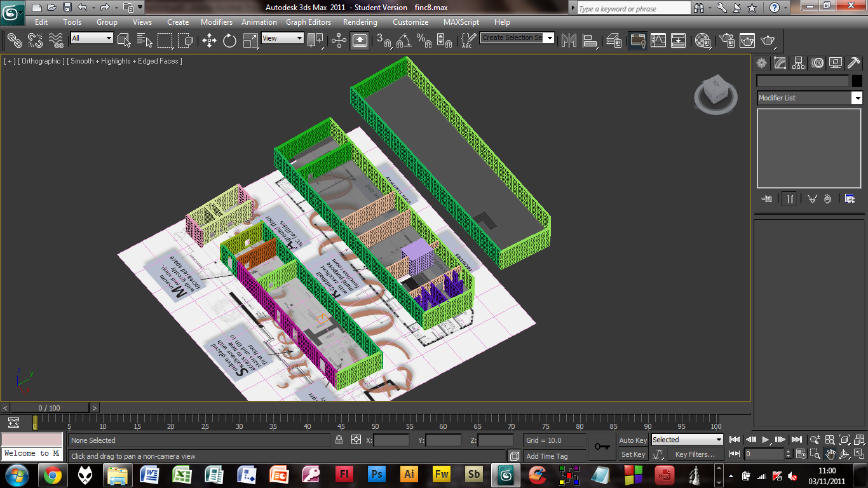Click the black object color swatch
The width and height of the screenshot is (868, 488).
tap(857, 81)
